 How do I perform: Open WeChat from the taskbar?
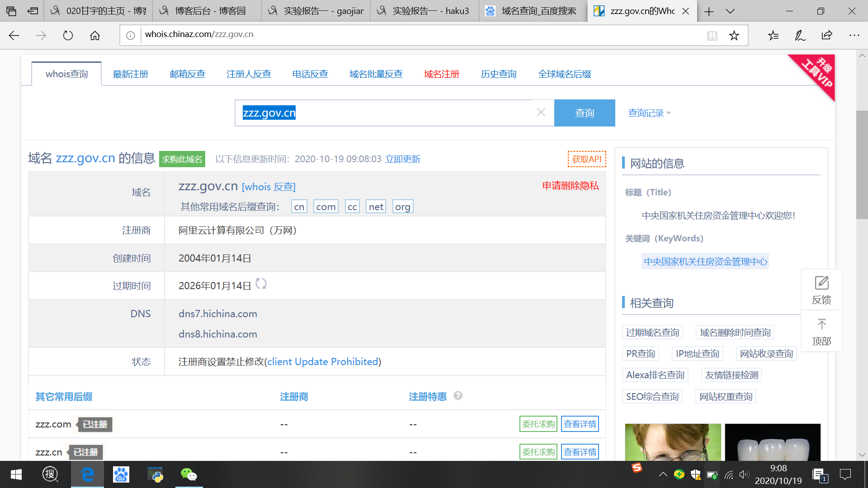pyautogui.click(x=189, y=474)
